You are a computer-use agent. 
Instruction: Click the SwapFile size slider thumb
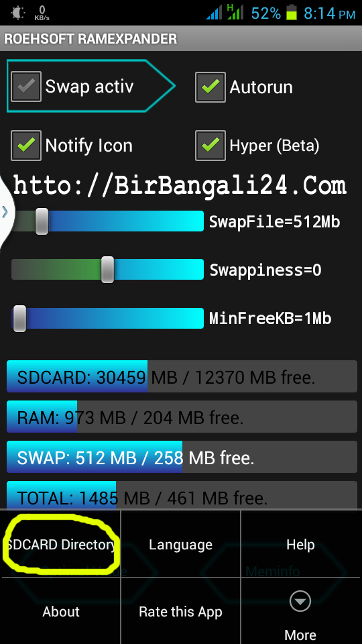42,221
